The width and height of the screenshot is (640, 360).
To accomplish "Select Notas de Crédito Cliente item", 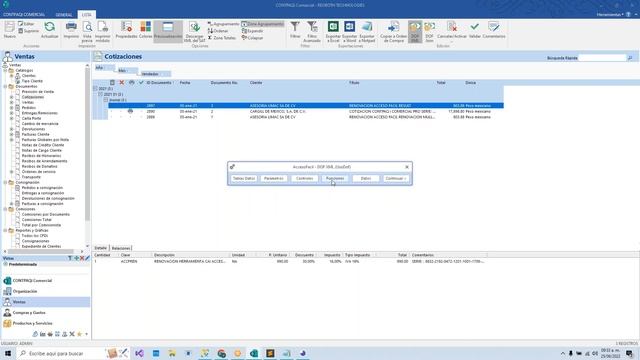I will point(42,145).
